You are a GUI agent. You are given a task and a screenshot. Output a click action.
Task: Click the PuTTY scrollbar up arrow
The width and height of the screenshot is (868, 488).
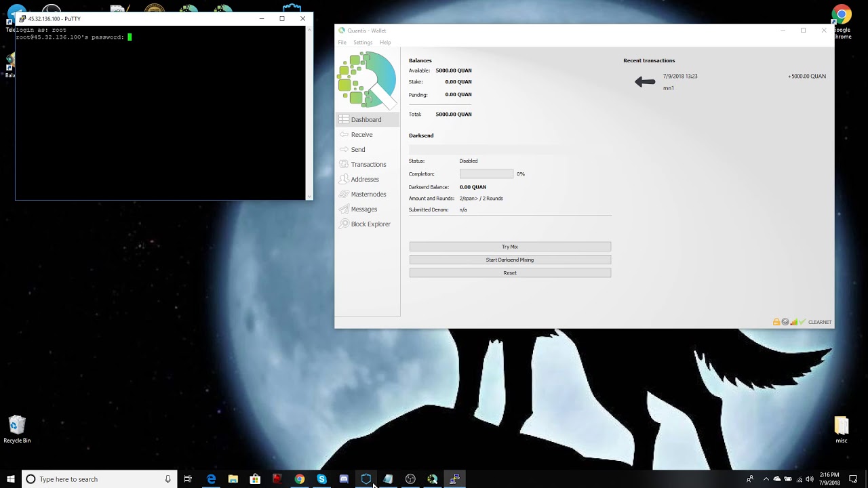(309, 28)
